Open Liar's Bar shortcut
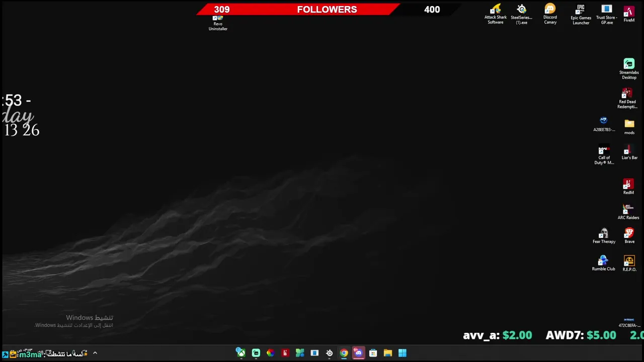 (629, 153)
